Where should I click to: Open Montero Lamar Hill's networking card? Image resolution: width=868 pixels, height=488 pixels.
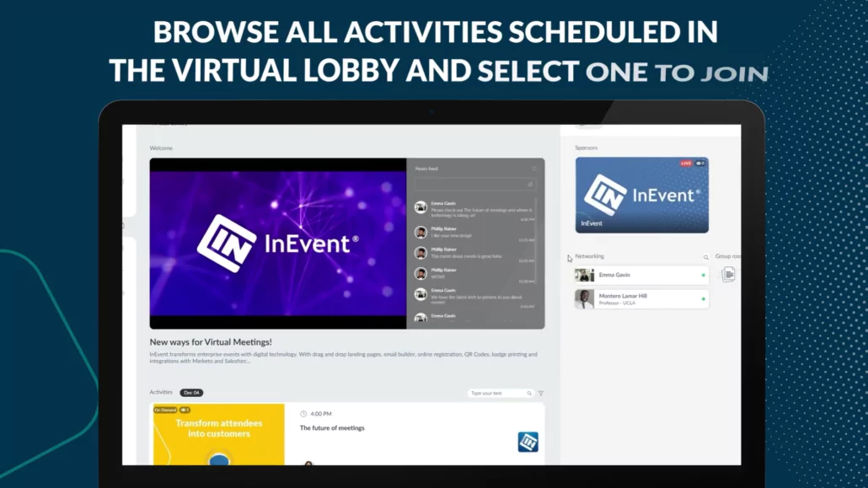pos(641,299)
